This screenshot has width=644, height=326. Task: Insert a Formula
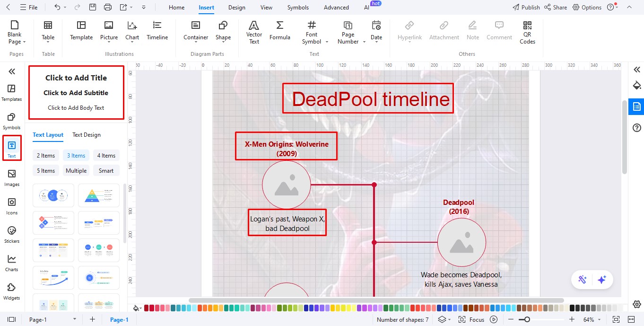pos(280,31)
